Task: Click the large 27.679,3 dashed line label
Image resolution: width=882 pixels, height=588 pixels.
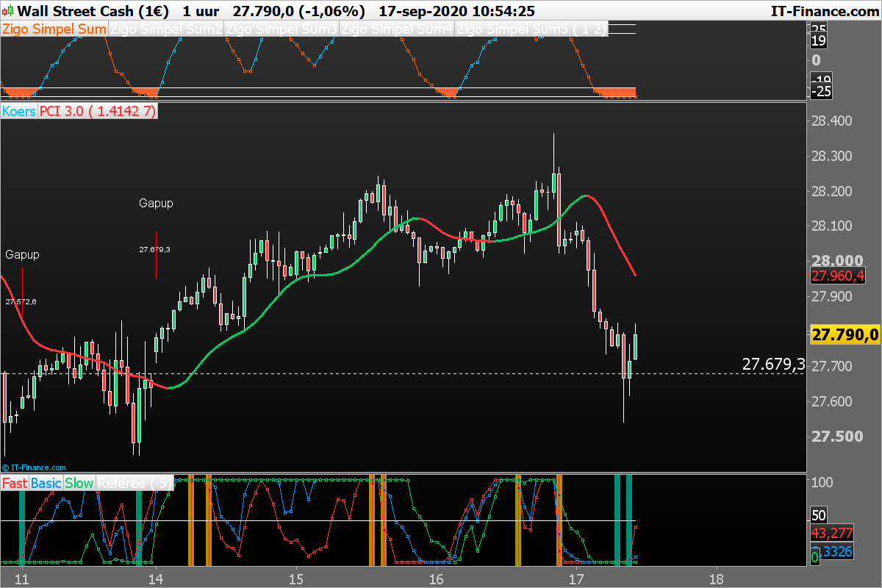Action: tap(773, 364)
